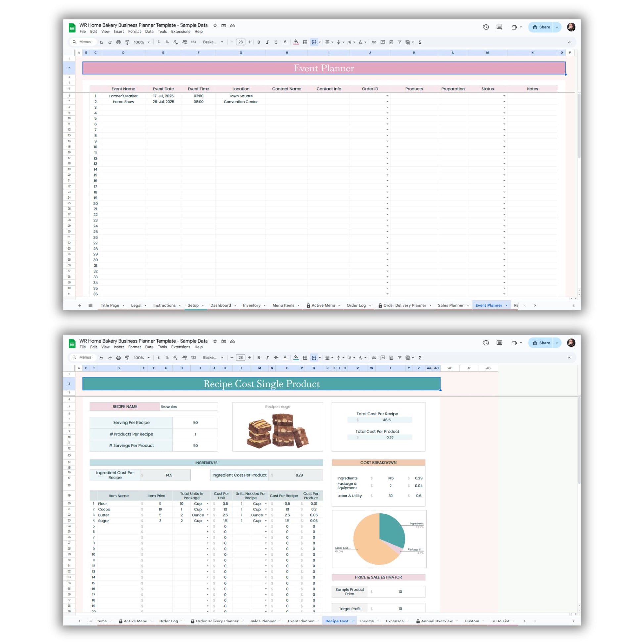
Task: Click paint format icon in Event Planner toolbar
Action: (x=127, y=42)
